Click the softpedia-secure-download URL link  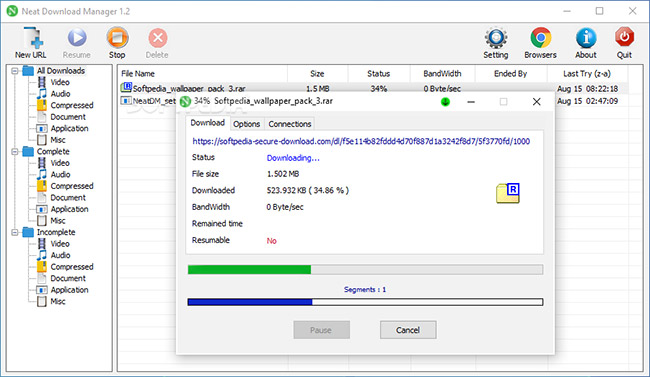point(361,141)
